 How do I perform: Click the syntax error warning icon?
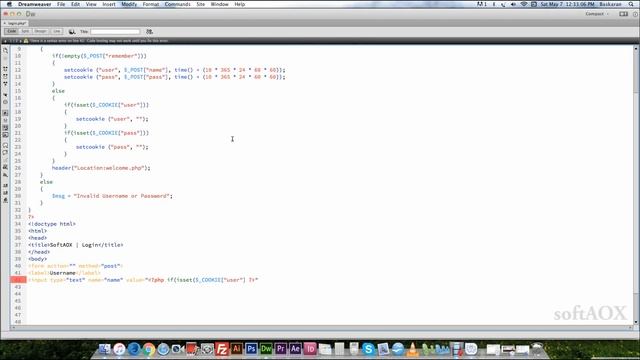26,41
